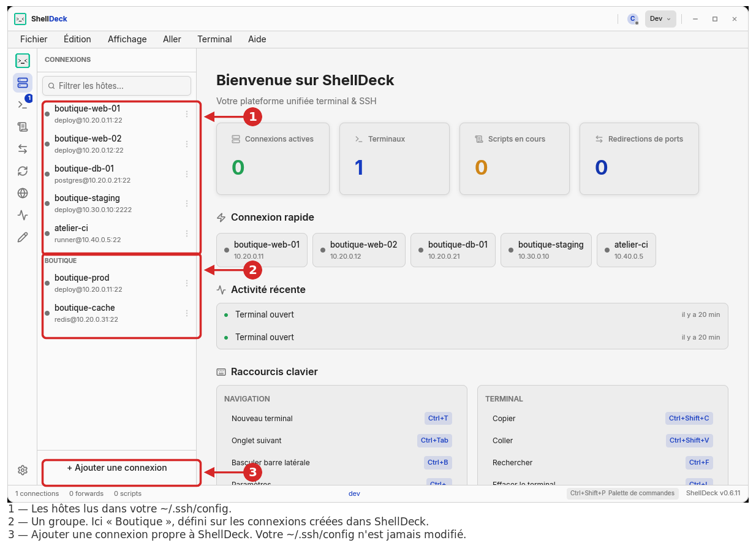Click the Ctrl+Tab shortcut badge
The image size is (756, 548).
click(x=434, y=441)
